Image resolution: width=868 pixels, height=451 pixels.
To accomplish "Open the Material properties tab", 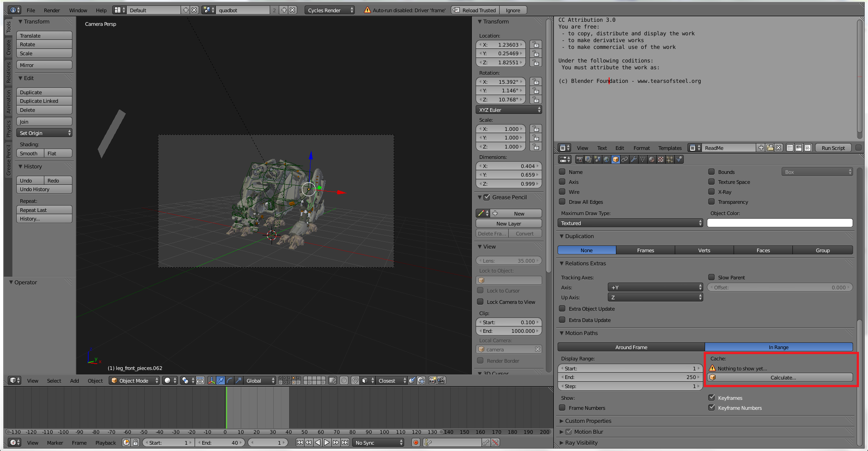I will [x=652, y=159].
